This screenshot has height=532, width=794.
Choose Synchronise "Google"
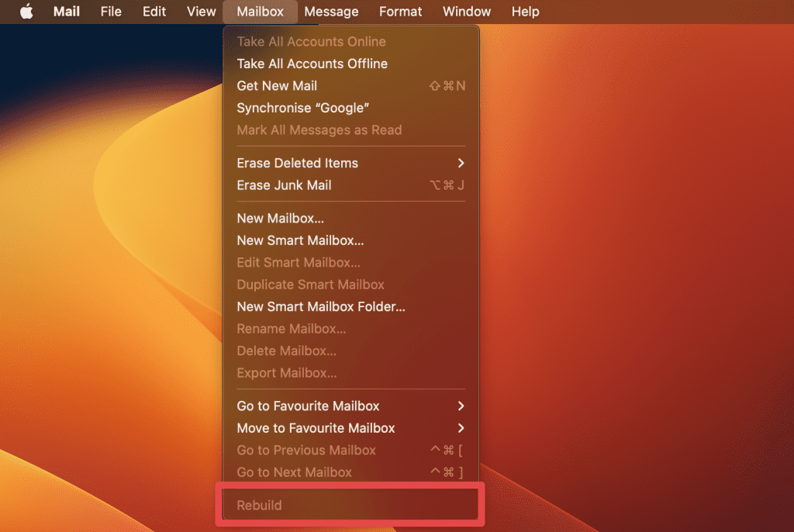(350, 108)
